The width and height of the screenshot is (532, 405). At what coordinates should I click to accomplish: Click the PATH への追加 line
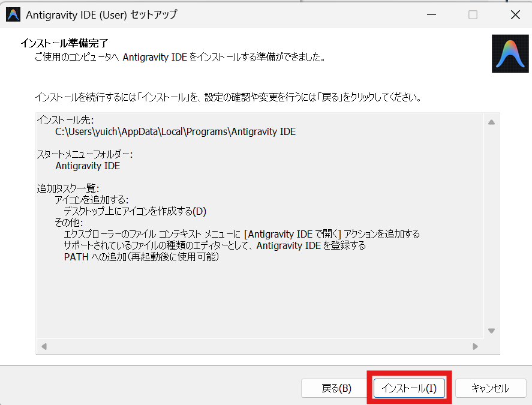tap(142, 257)
